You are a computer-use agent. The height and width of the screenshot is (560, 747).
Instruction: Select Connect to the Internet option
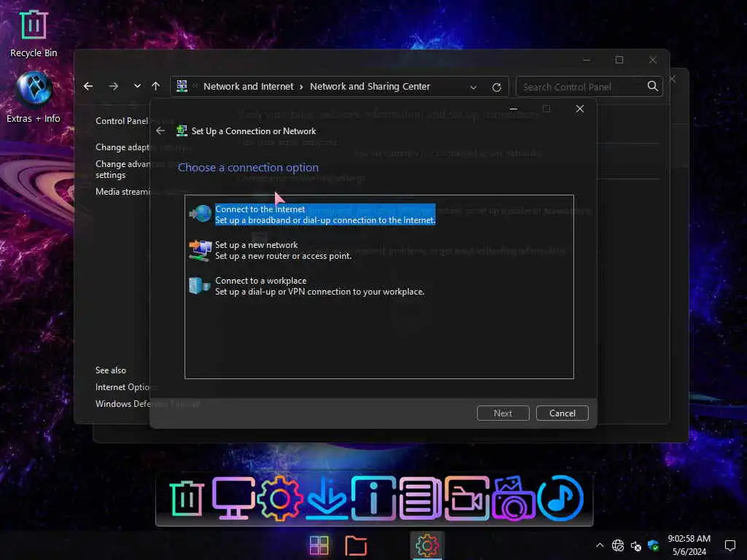[x=325, y=215]
